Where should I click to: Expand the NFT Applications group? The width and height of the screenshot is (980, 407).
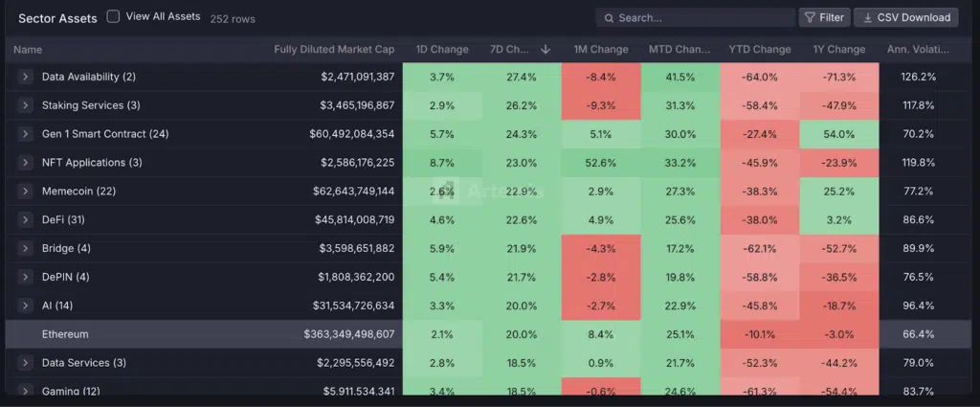click(25, 163)
